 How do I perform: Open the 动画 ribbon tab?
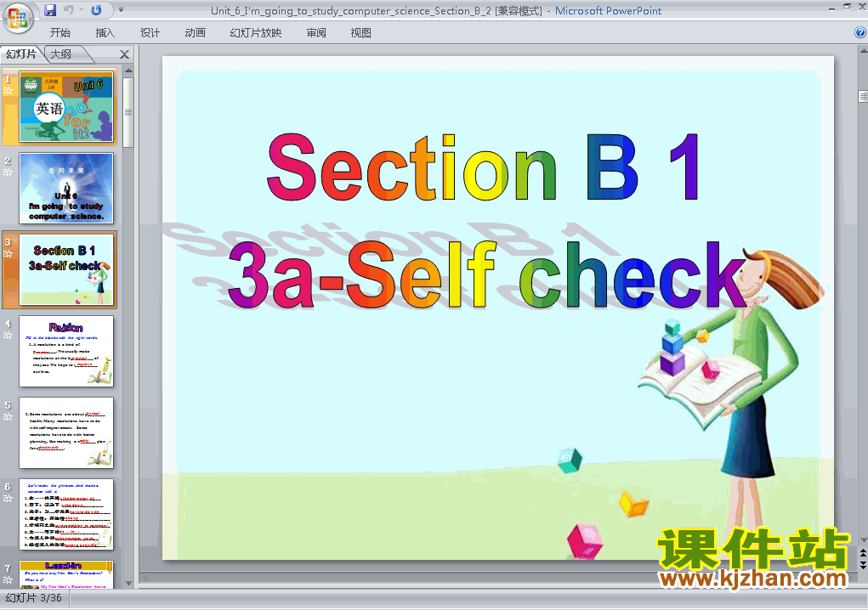coord(195,32)
